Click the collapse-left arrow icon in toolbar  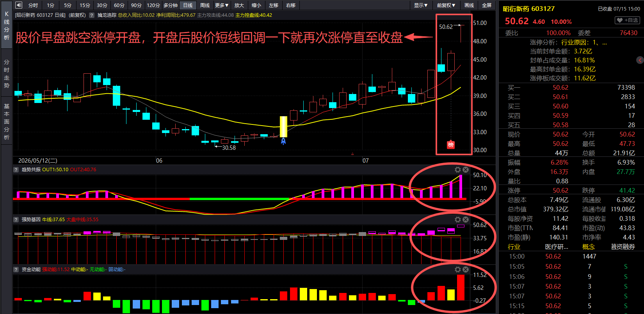[18, 5]
